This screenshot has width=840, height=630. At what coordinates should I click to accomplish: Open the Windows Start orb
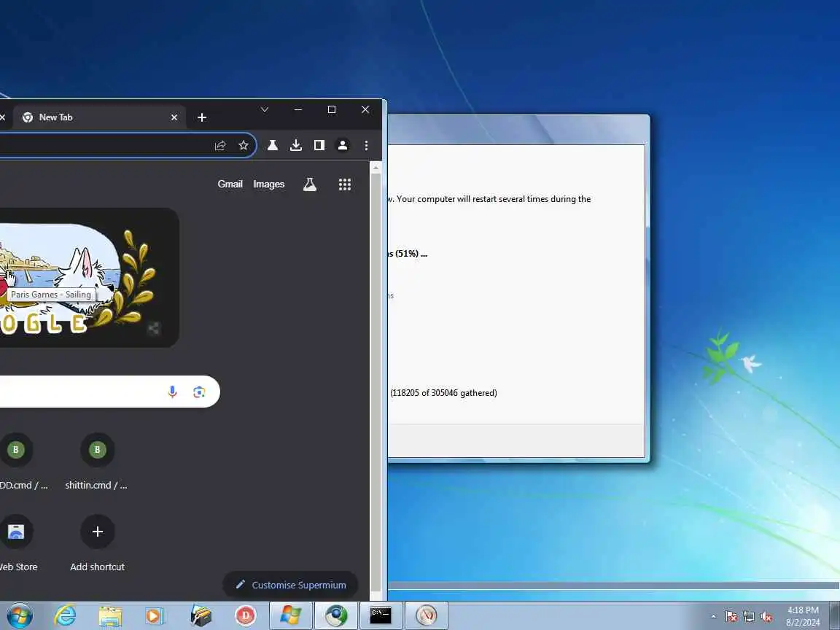pyautogui.click(x=19, y=615)
